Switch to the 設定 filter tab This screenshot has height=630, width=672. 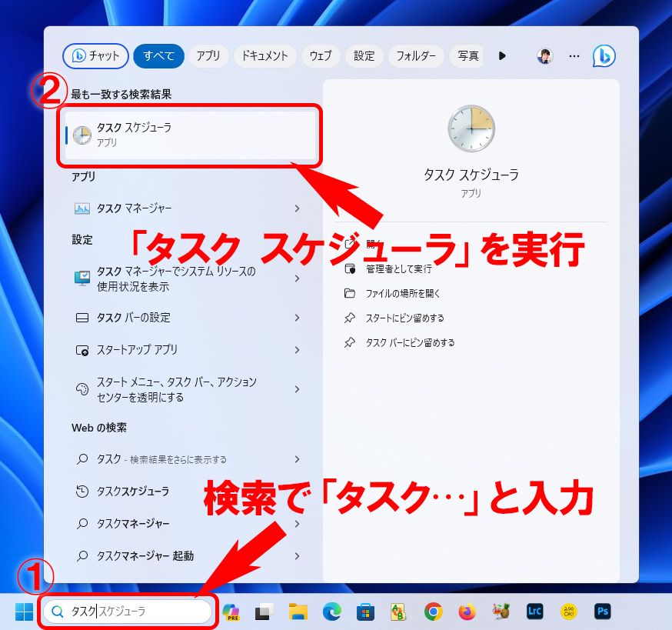(364, 55)
